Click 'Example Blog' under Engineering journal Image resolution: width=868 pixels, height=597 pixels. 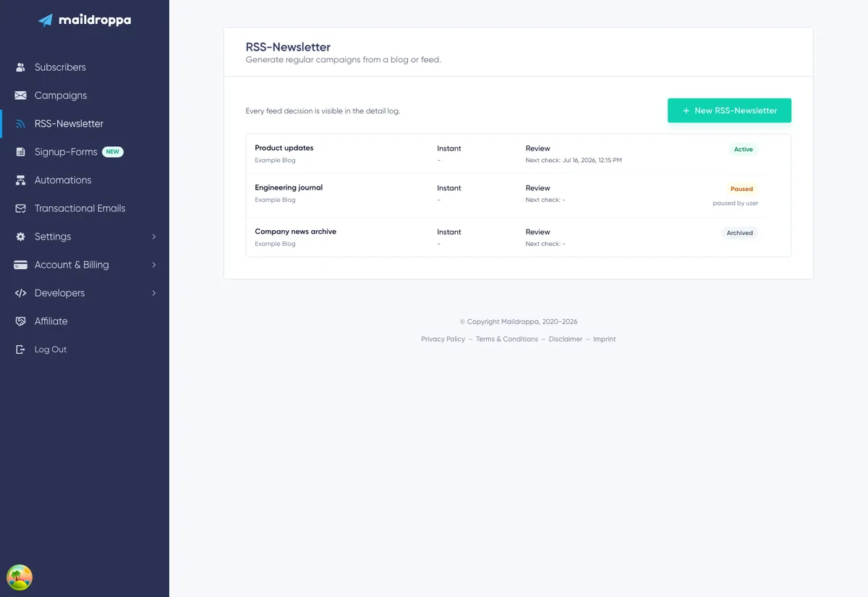tap(275, 200)
